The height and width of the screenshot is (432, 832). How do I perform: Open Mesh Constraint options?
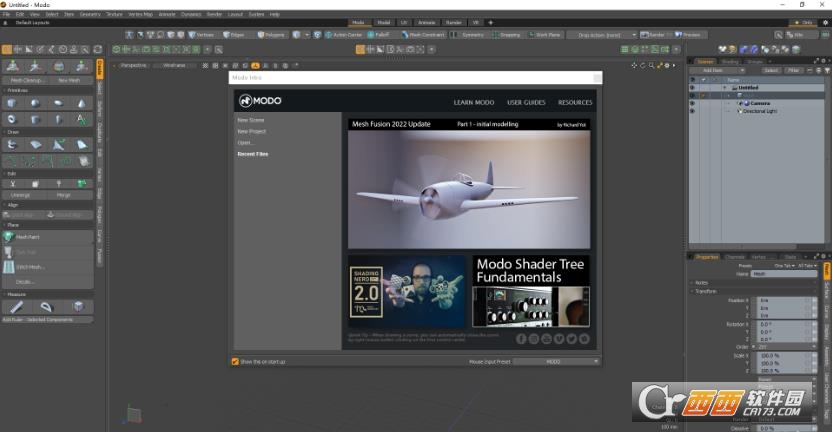[x=423, y=35]
